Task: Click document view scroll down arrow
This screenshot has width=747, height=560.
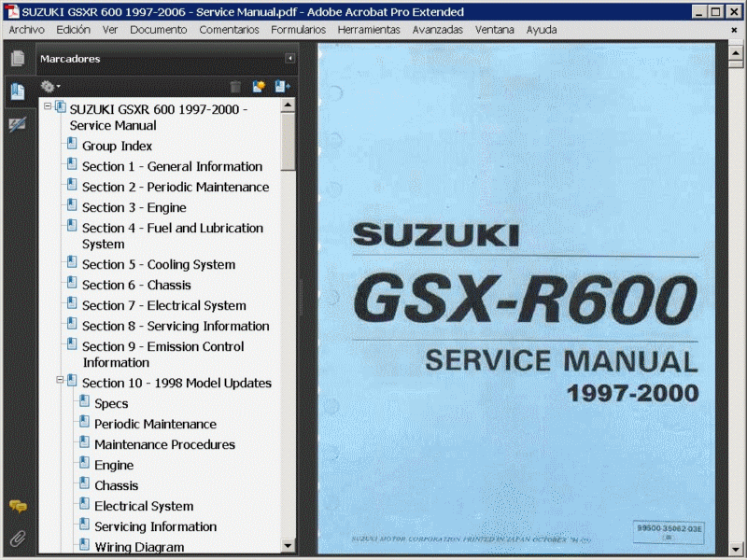Action: 736,548
